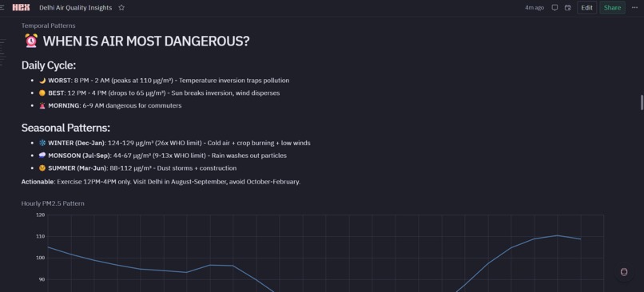
Task: Click the peak point of the PM2.5 line
Action: tap(558, 235)
